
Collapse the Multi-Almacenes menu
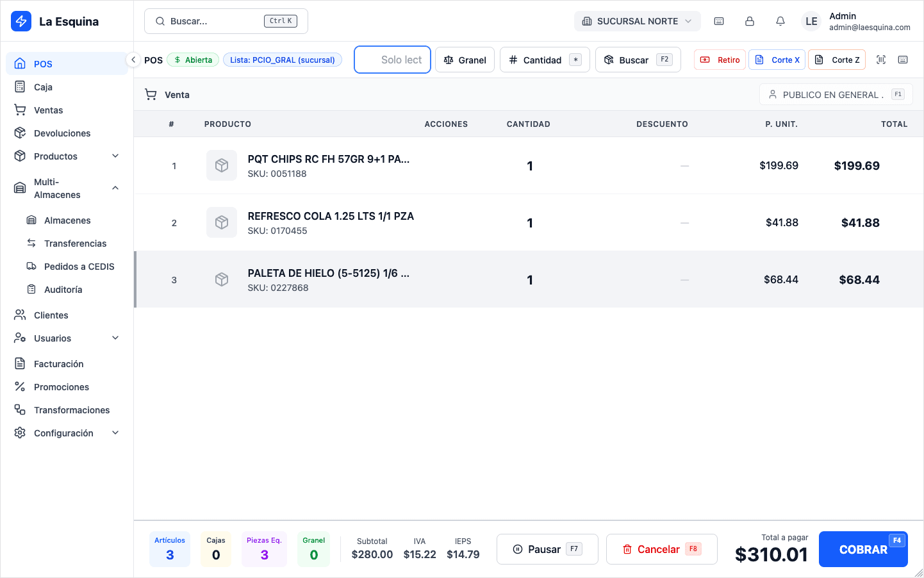(x=115, y=188)
